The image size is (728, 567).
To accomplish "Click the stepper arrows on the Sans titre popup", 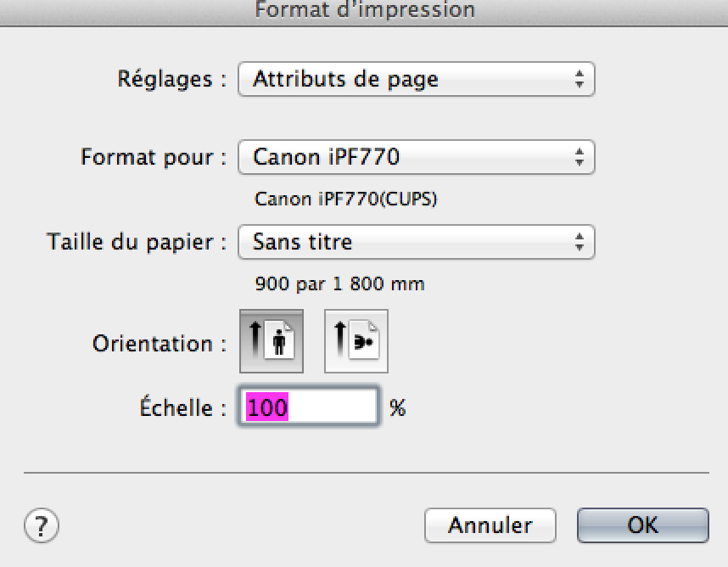I will (x=580, y=242).
